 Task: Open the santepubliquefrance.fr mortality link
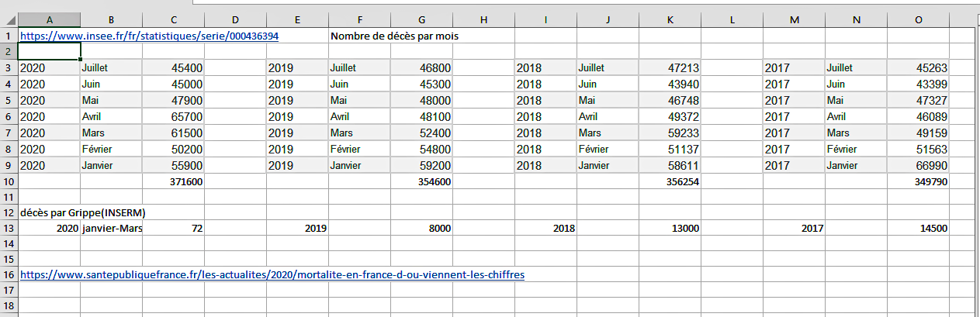click(x=272, y=275)
